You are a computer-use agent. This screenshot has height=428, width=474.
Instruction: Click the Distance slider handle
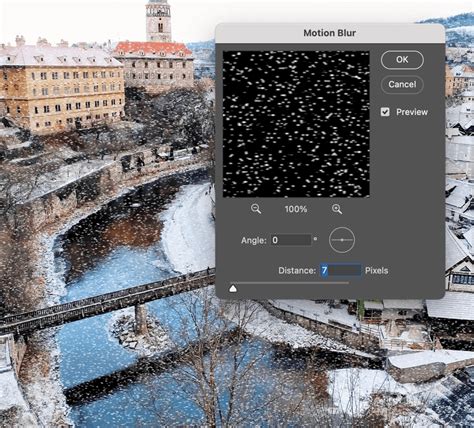(233, 288)
